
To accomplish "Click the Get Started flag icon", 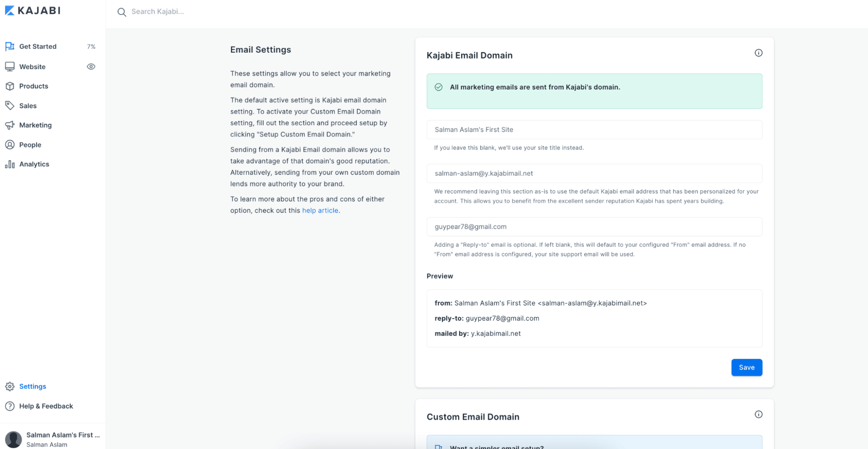I will click(x=10, y=47).
